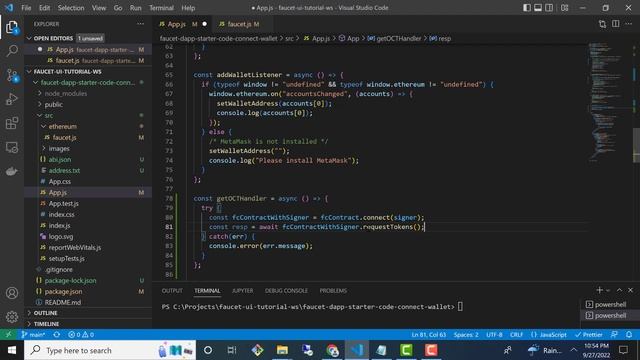The image size is (640, 360).
Task: Open the Manage settings gear
Action: coord(12,317)
